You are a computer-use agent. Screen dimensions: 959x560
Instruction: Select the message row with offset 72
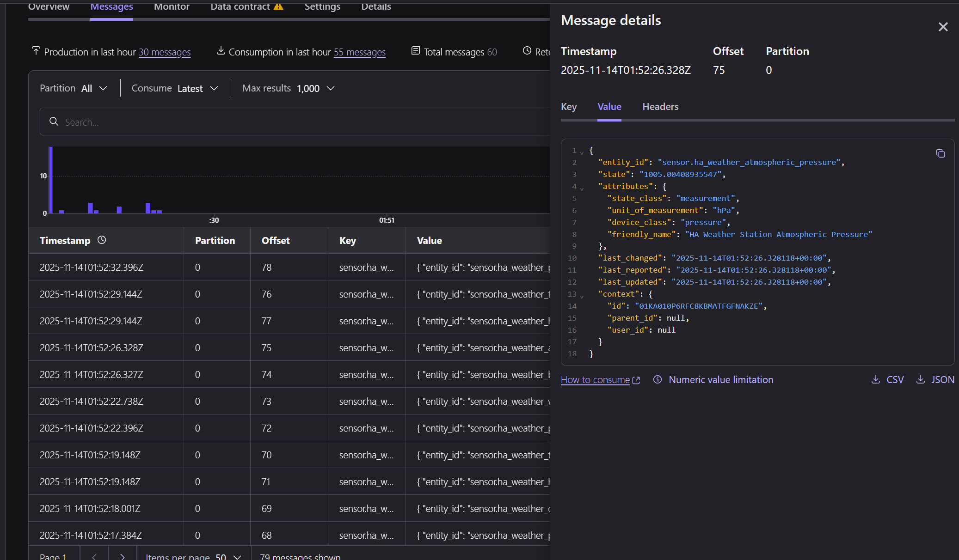tap(289, 428)
